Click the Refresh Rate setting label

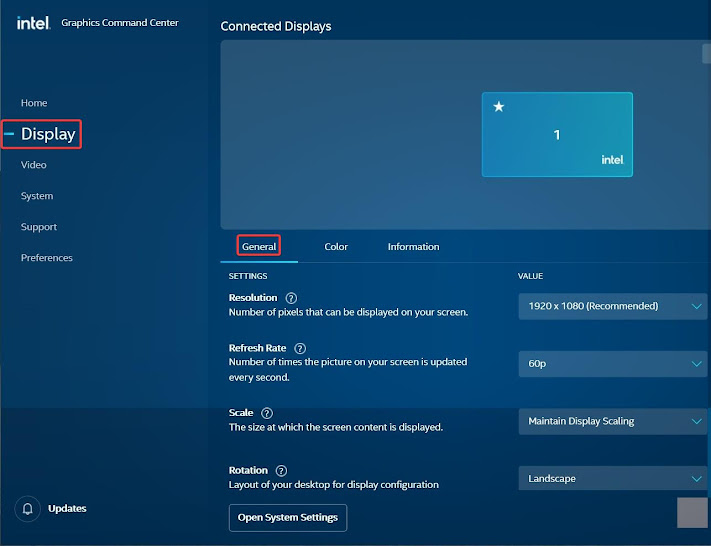(257, 348)
